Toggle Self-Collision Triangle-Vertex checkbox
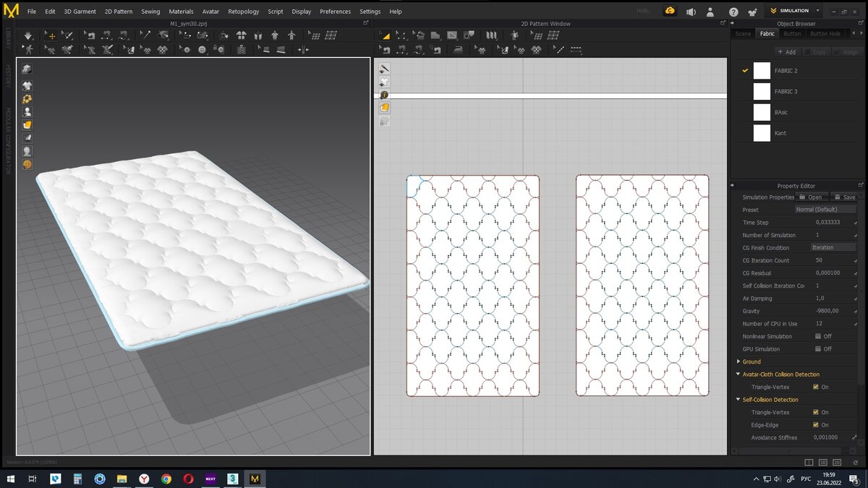 click(816, 412)
